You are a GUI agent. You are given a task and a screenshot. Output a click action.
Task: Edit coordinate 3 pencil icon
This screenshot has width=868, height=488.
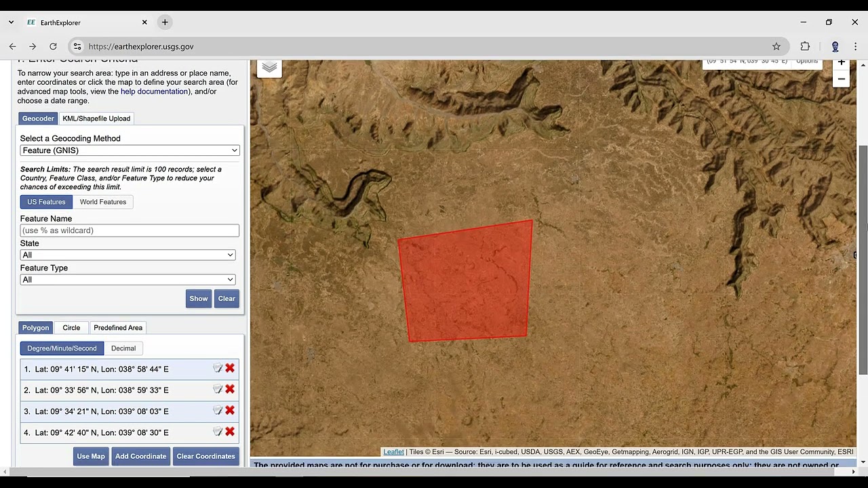coord(218,410)
